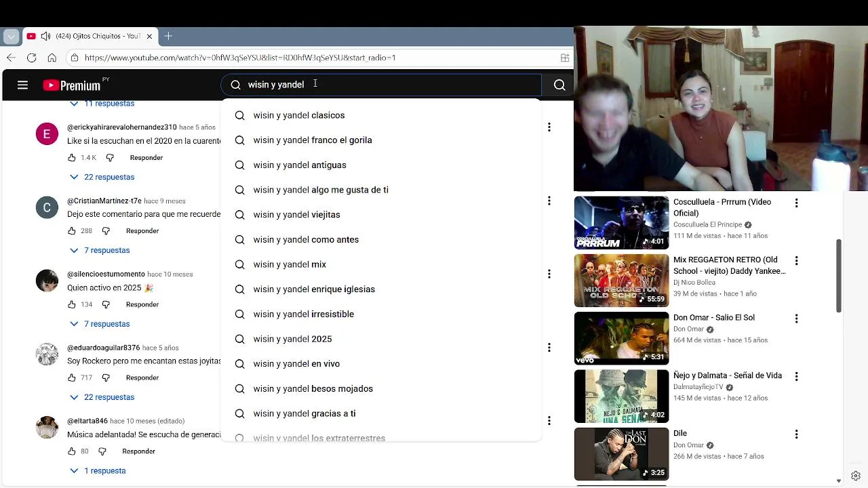Like the @erickyahirarevalohernandez310 comment
This screenshot has height=488, width=868.
pos(72,157)
